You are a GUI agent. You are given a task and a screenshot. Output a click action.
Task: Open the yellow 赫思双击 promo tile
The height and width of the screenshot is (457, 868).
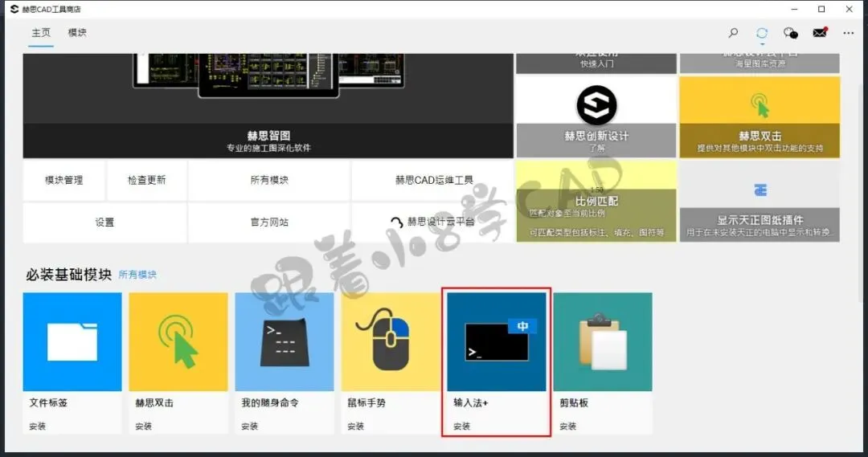point(759,116)
